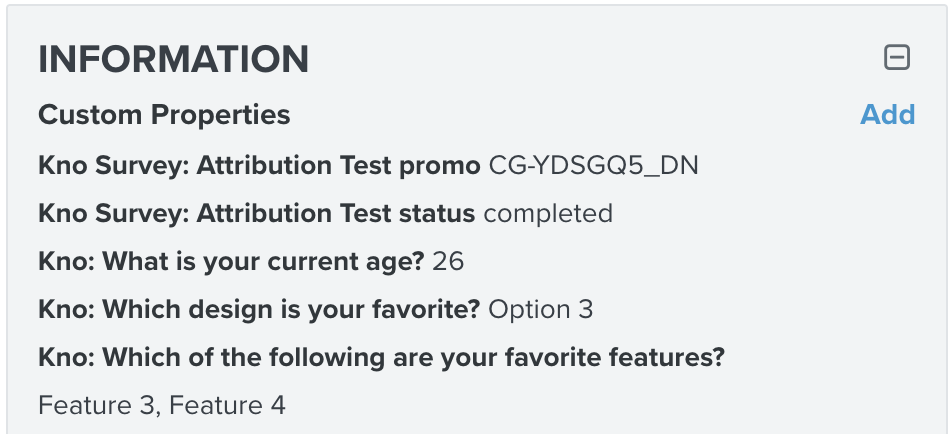
Task: Click the "completed" status value
Action: [548, 213]
